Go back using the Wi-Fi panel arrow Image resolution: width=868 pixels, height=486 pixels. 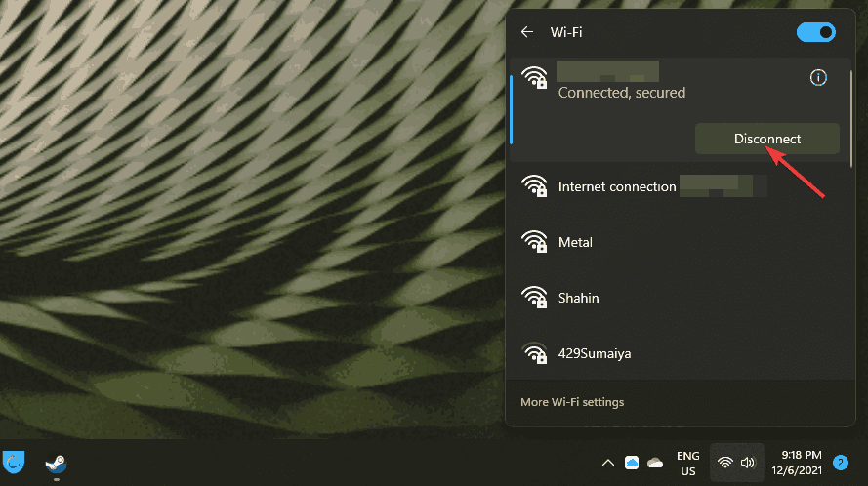527,32
